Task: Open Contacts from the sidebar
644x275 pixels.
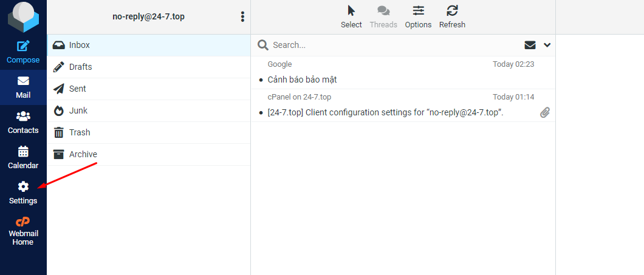Action: 23,122
